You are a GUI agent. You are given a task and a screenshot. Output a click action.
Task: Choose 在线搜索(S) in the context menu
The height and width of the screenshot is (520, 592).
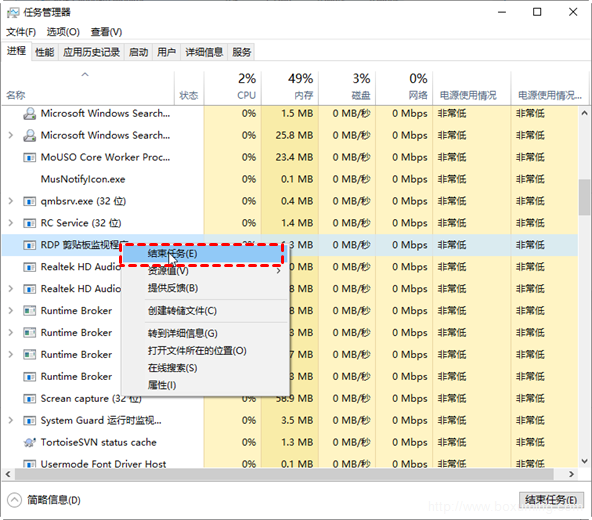coord(204,368)
